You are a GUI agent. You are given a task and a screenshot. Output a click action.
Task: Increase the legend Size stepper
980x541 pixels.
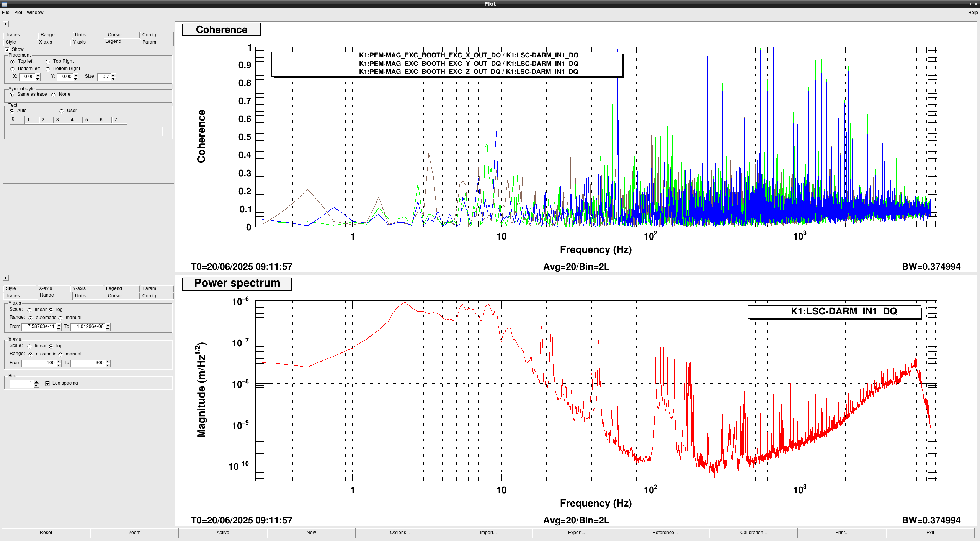coord(113,75)
